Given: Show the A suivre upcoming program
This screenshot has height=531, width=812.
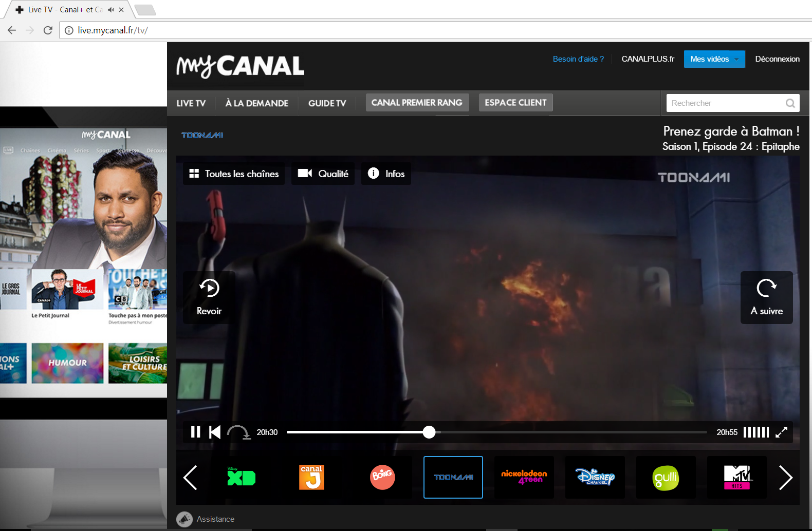Looking at the screenshot, I should (x=766, y=297).
